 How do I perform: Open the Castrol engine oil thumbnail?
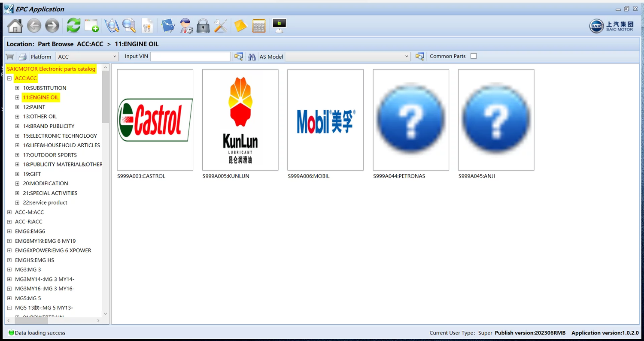click(x=155, y=120)
